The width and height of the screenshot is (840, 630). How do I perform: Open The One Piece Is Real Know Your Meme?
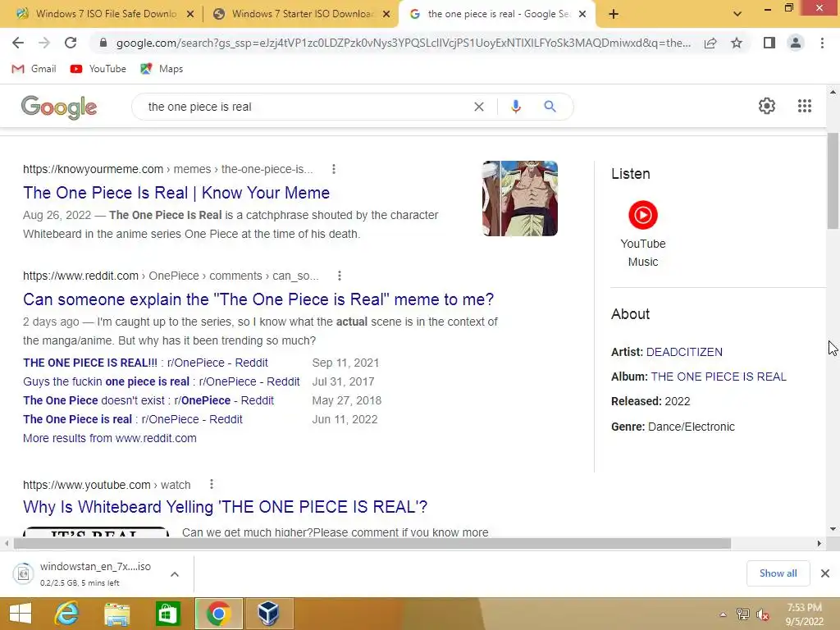pos(176,193)
